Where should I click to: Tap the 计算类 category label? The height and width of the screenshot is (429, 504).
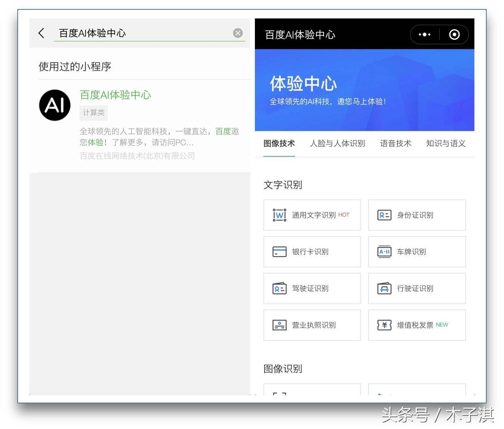pos(93,112)
